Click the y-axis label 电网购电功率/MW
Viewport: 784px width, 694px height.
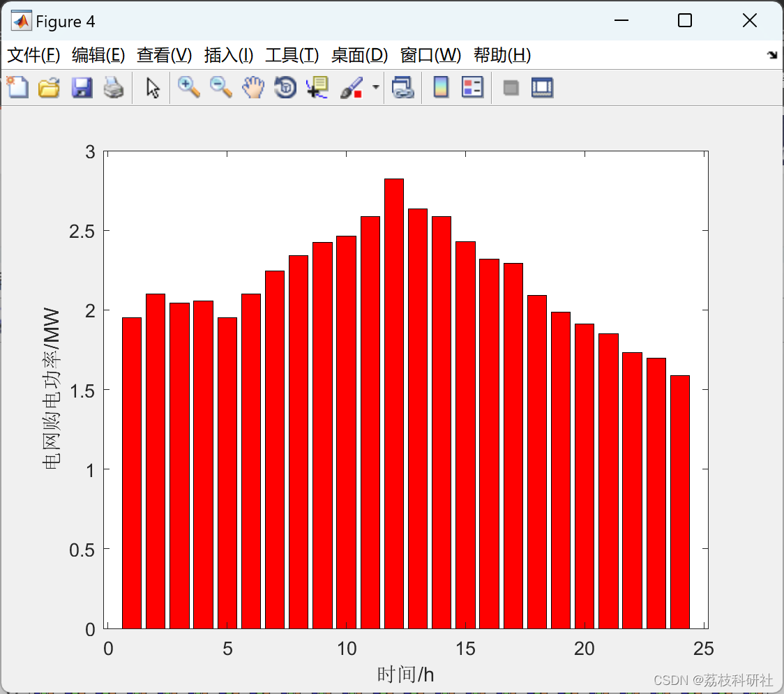point(51,389)
